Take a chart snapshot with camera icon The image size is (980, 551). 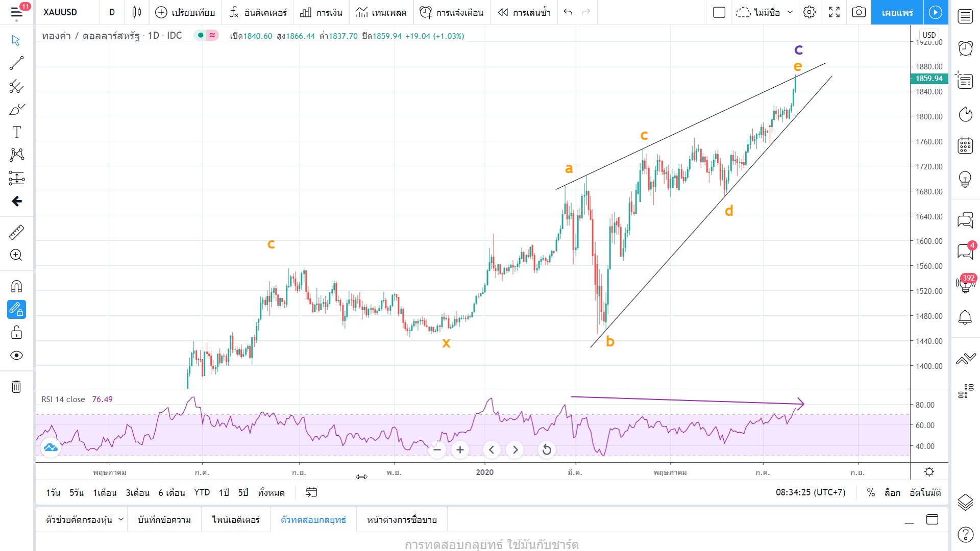(x=859, y=12)
